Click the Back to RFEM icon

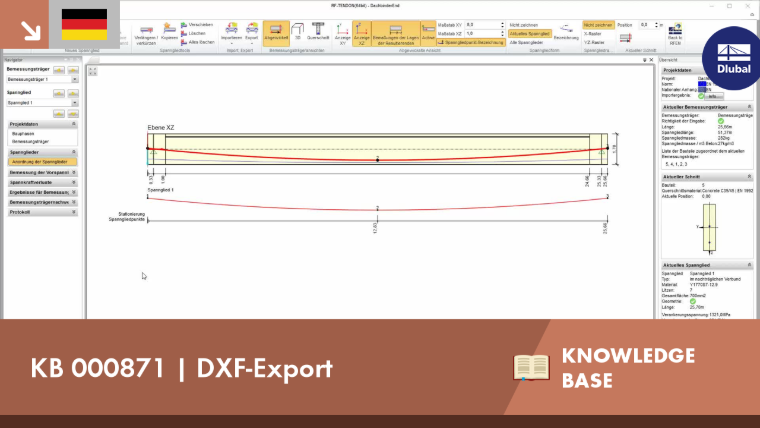pyautogui.click(x=675, y=34)
